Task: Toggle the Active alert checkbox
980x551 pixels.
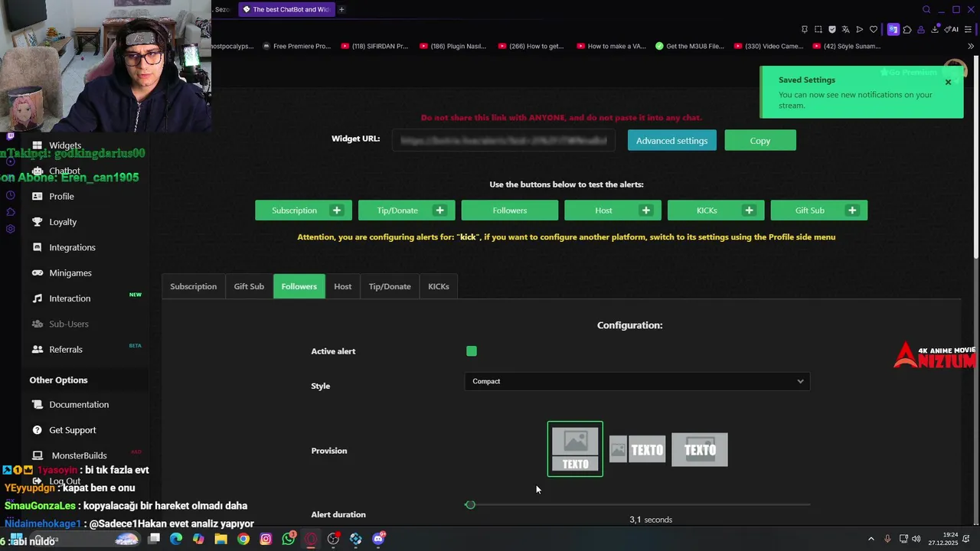Action: (x=472, y=351)
